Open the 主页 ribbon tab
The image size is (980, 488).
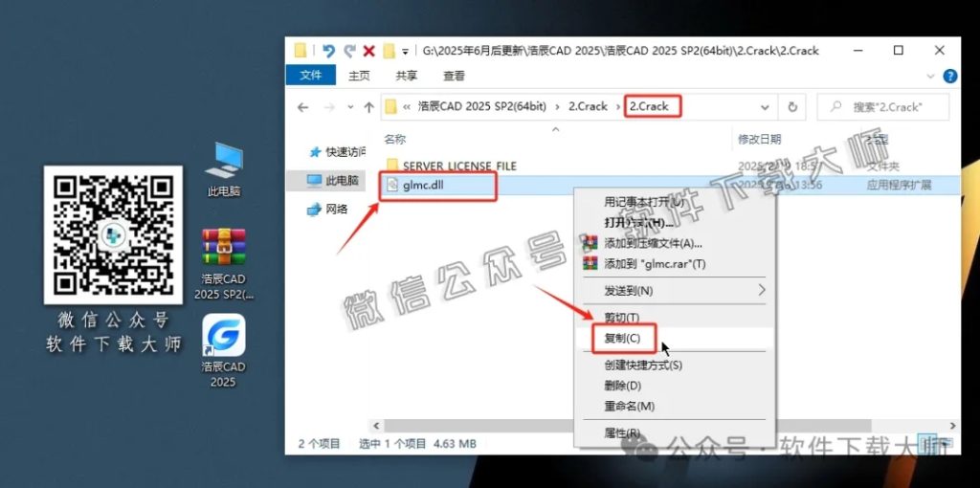[360, 76]
